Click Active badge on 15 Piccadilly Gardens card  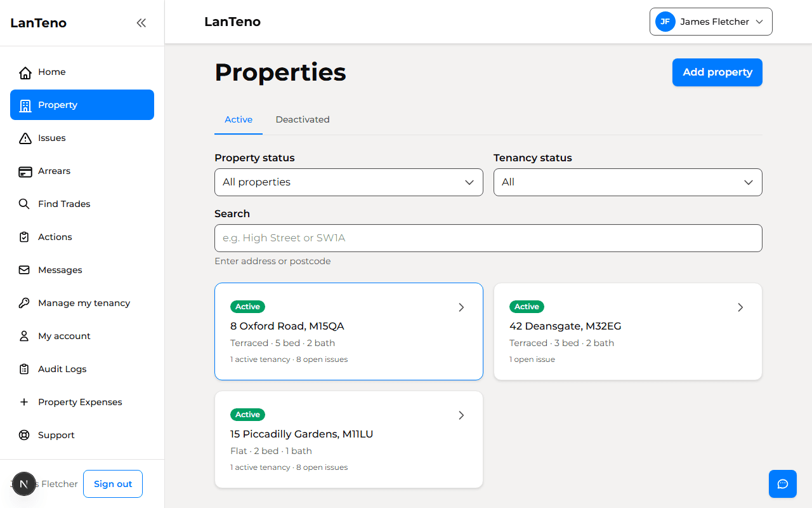click(247, 415)
